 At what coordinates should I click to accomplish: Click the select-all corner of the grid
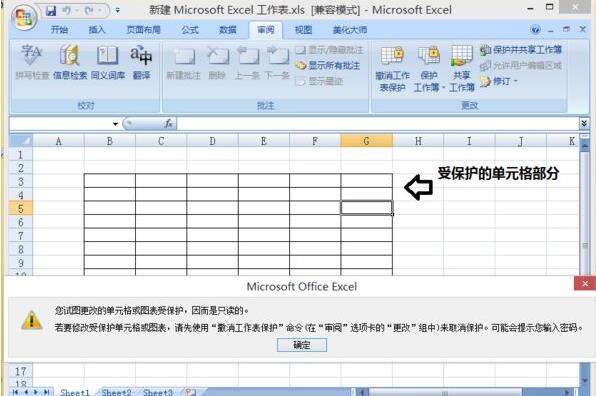(21, 141)
